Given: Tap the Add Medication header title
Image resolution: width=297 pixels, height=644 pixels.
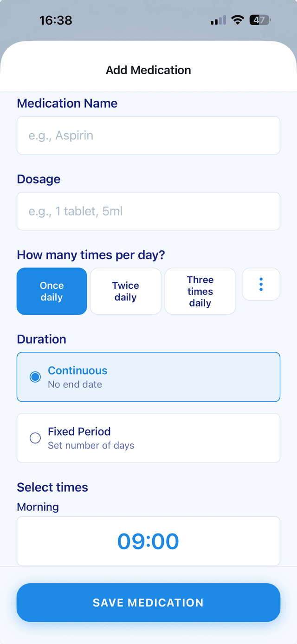Looking at the screenshot, I should [x=148, y=70].
